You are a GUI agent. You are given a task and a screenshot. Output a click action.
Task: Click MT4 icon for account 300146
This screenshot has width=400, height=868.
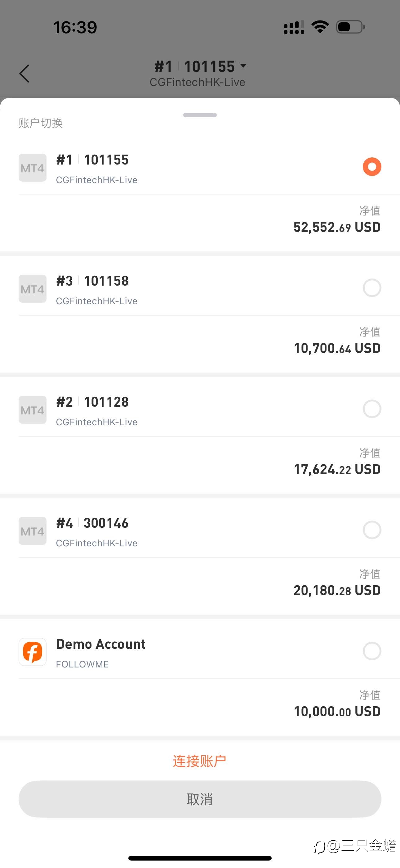coord(32,531)
